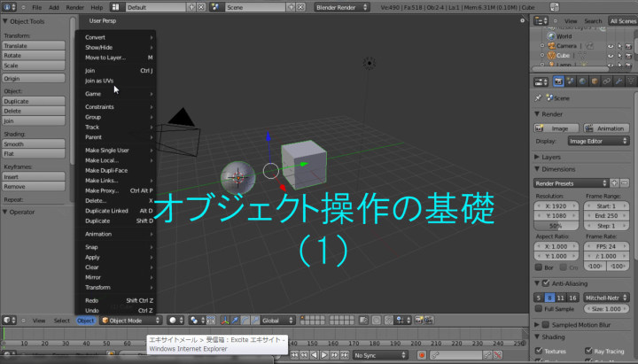The image size is (638, 364).
Task: Click the Resolution X 1920 field
Action: pyautogui.click(x=556, y=205)
